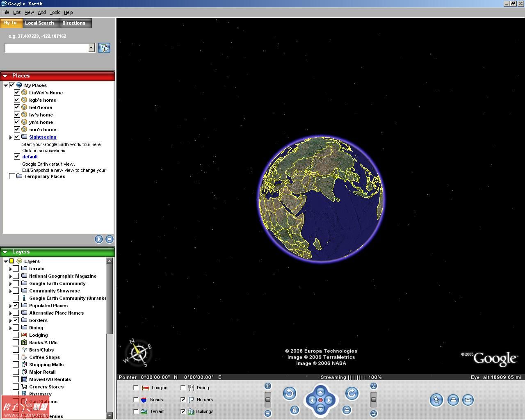Viewport: 525px width, 420px height.
Task: Click the zoom out minus button
Action: tap(268, 413)
